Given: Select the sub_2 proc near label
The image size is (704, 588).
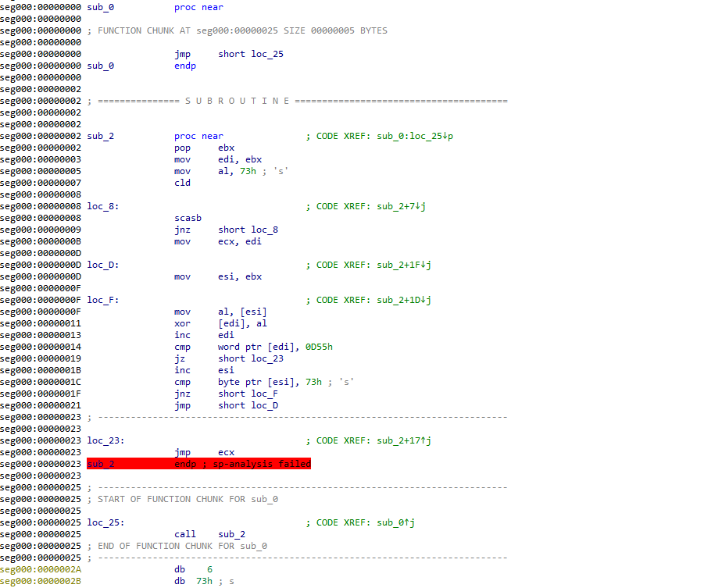Looking at the screenshot, I should [101, 136].
